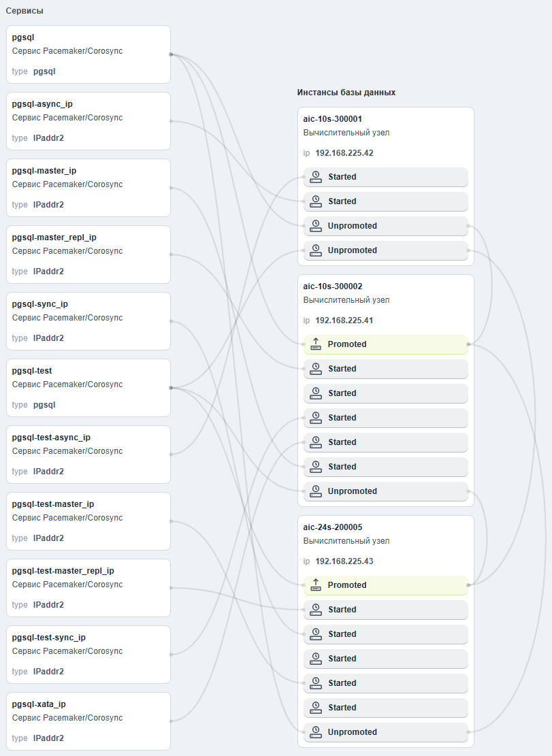Open the pgsql-test-async_ip service card
This screenshot has height=756, width=552.
click(x=88, y=455)
